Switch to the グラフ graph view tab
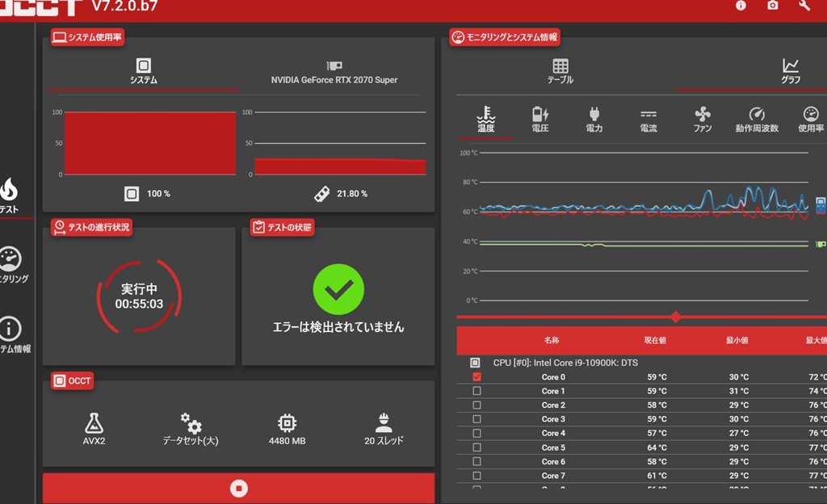 791,71
